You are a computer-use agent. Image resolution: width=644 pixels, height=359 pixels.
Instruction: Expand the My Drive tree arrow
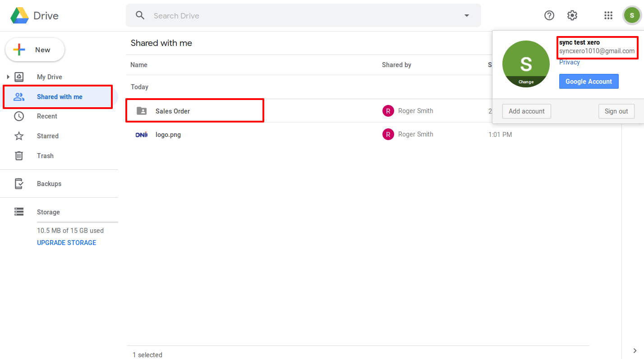(x=8, y=77)
